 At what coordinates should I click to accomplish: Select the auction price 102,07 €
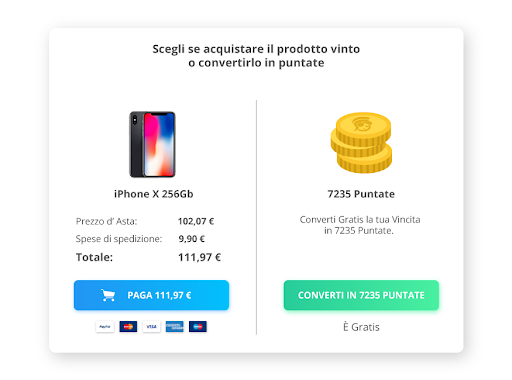(196, 221)
